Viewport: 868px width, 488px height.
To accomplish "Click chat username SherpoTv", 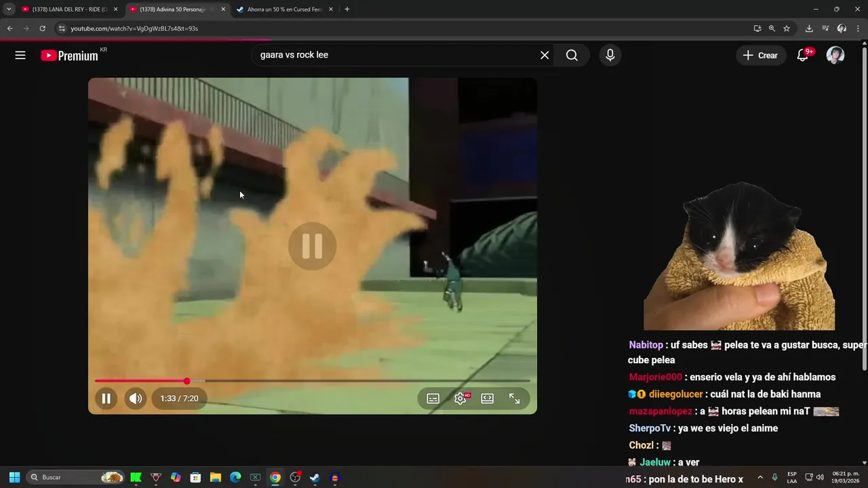I will point(650,428).
